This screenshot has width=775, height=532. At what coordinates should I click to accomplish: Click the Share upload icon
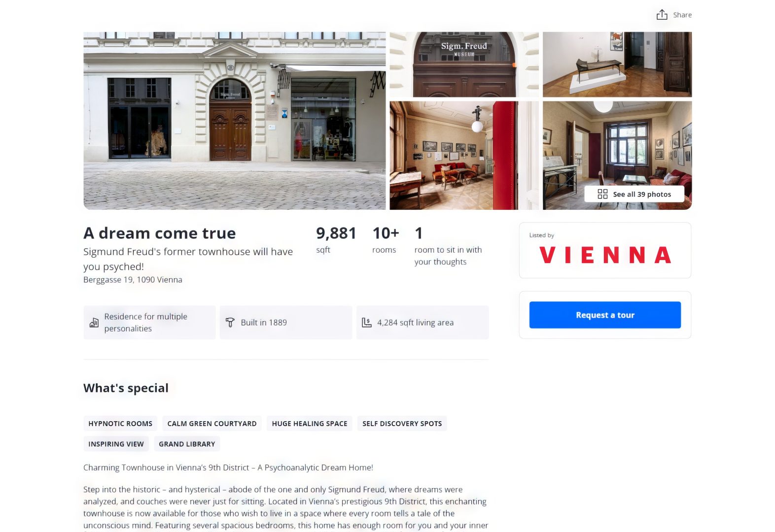(x=662, y=15)
